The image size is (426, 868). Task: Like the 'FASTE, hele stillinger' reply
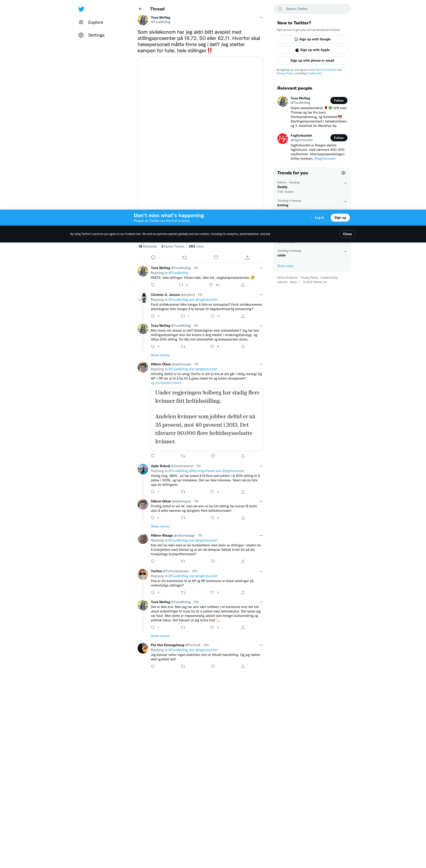(x=211, y=285)
